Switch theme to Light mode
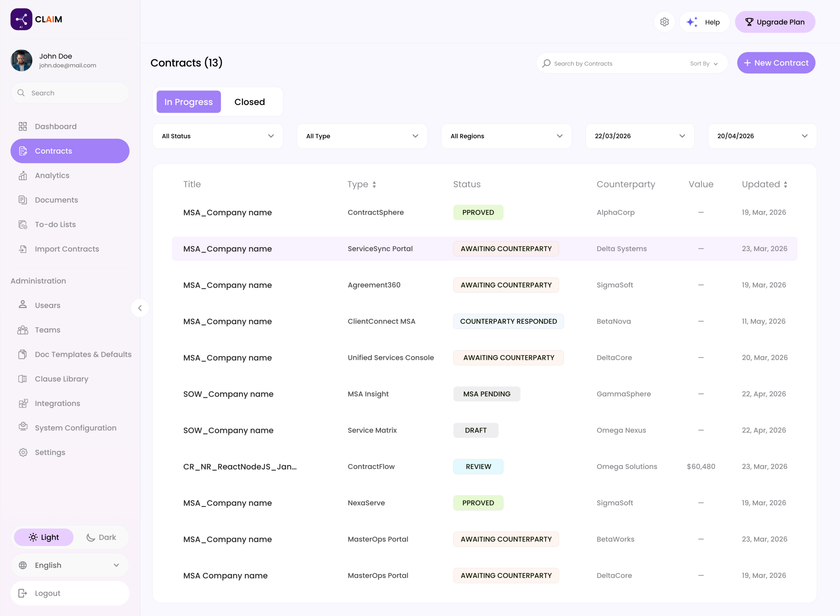 pos(44,537)
